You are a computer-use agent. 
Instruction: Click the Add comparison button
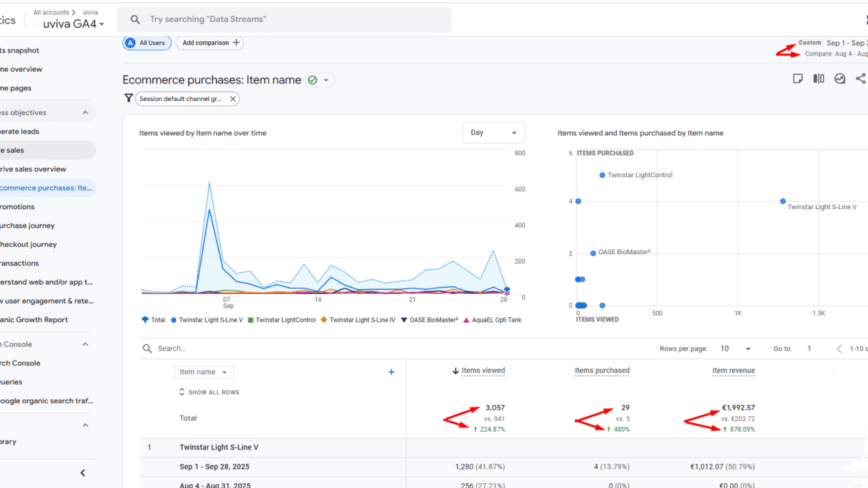209,43
